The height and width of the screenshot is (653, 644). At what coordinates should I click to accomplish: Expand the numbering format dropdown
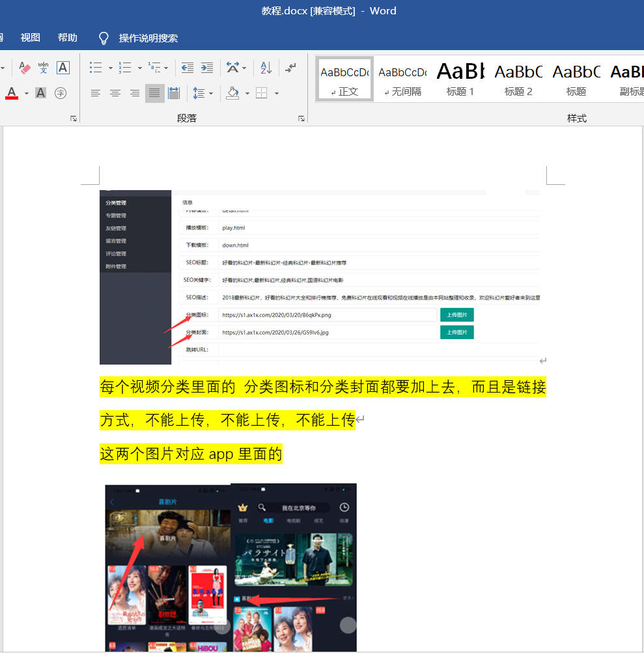pos(139,68)
